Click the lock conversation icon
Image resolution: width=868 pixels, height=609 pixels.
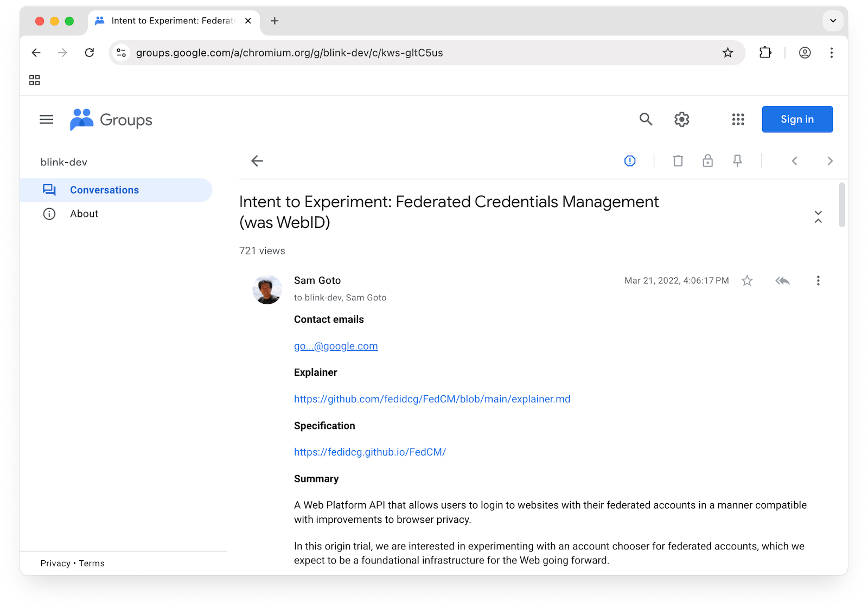707,161
